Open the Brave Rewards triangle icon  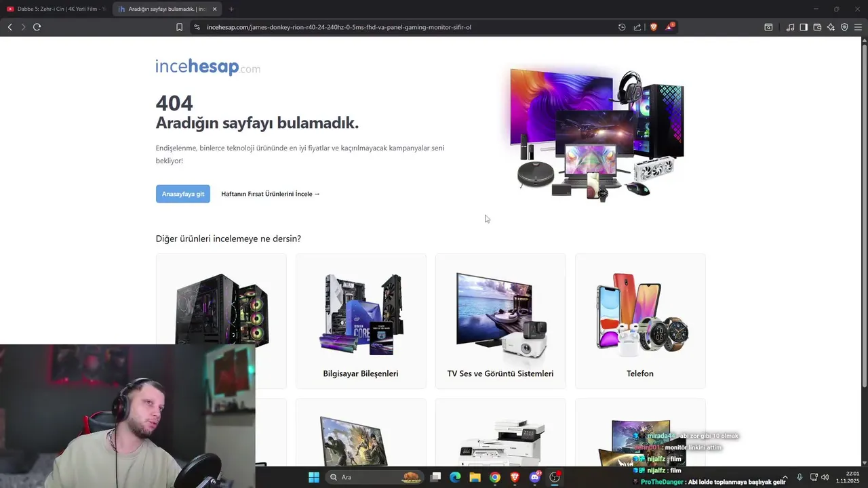(x=670, y=26)
